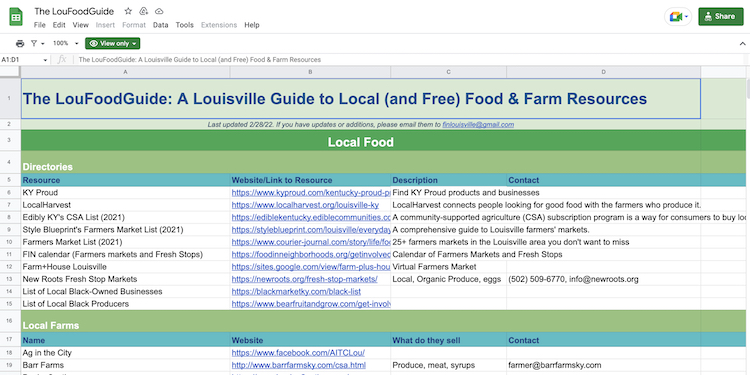Open the Help menu

click(252, 25)
